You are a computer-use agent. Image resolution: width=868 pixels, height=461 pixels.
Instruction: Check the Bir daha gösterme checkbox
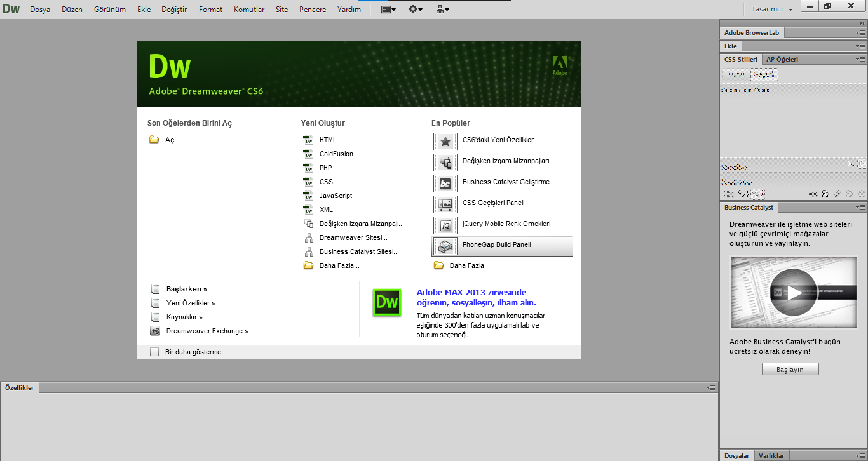tap(154, 352)
